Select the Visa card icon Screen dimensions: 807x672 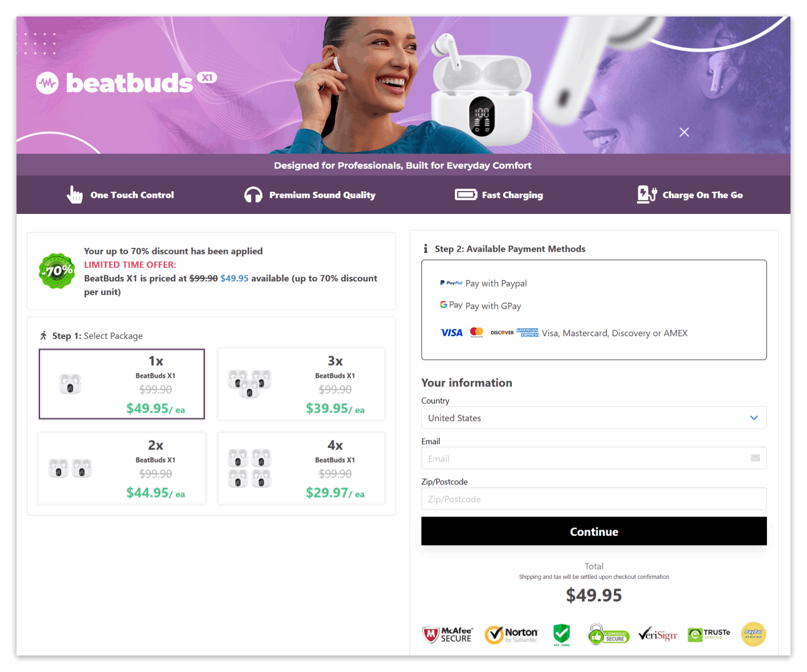tap(451, 332)
